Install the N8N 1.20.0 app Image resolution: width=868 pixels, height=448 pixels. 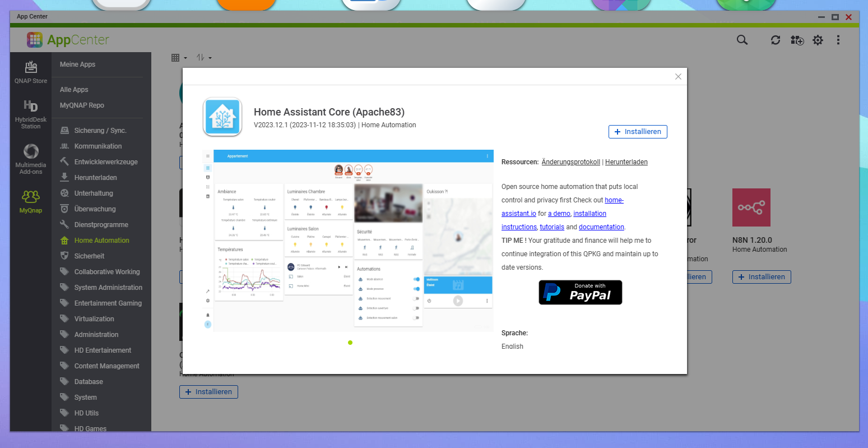point(762,277)
